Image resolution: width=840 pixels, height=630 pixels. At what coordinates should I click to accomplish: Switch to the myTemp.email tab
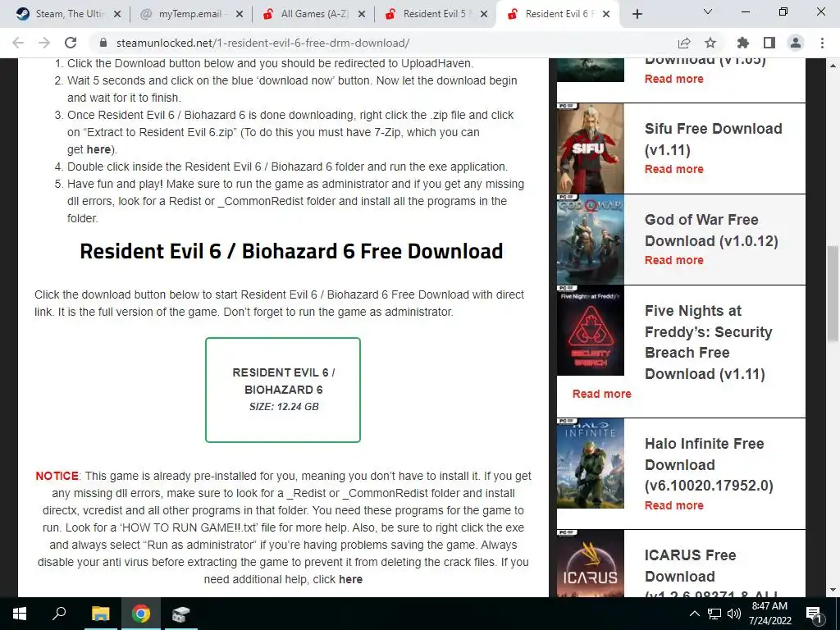(x=190, y=14)
